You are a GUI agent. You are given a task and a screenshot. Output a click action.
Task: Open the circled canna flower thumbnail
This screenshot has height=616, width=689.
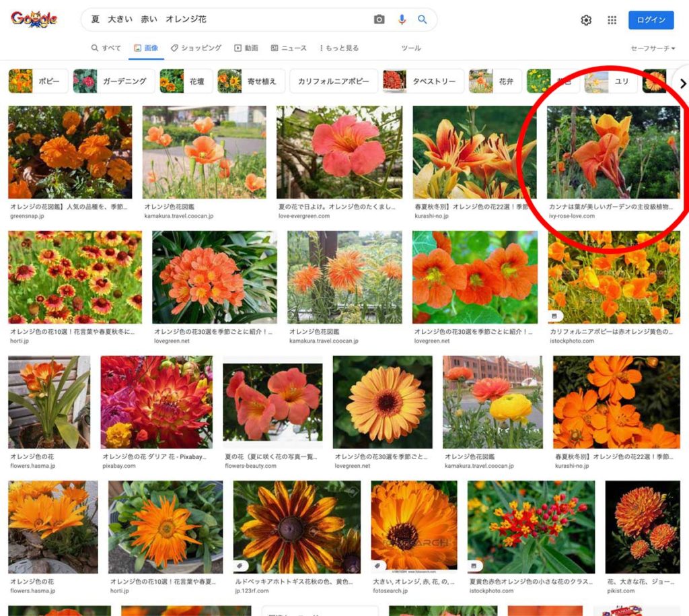(613, 152)
